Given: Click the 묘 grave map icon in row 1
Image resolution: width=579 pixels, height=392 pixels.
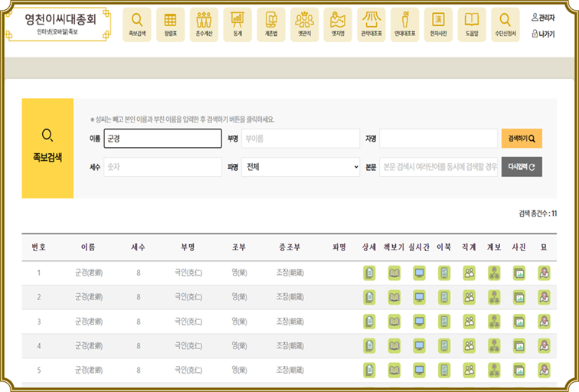Looking at the screenshot, I should click(x=545, y=273).
